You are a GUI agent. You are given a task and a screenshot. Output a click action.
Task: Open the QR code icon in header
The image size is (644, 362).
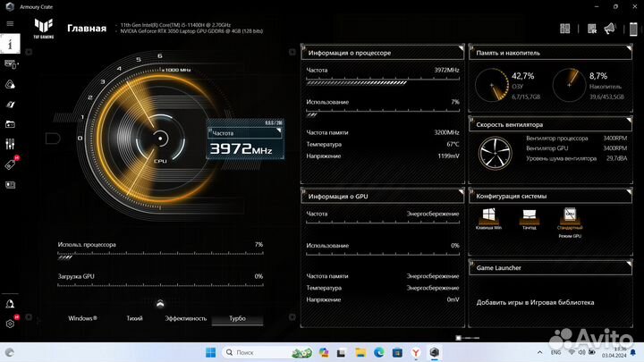coord(591,29)
